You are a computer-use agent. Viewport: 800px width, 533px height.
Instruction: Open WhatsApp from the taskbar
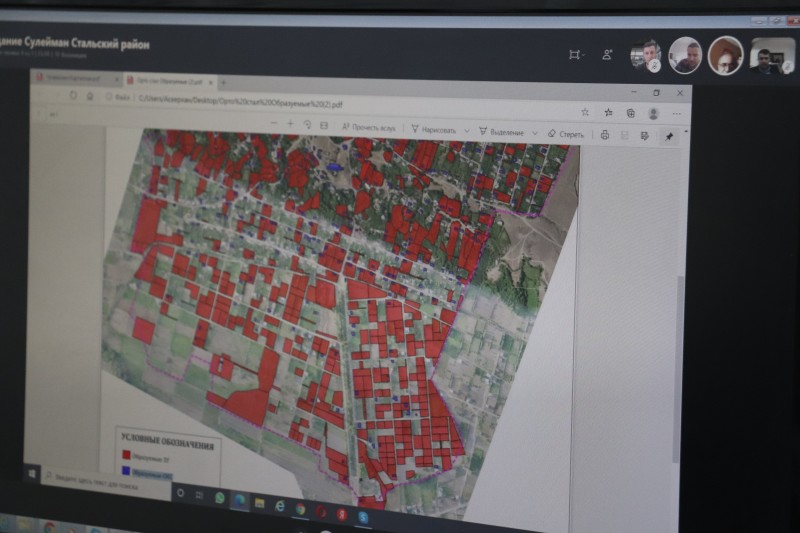(x=220, y=496)
